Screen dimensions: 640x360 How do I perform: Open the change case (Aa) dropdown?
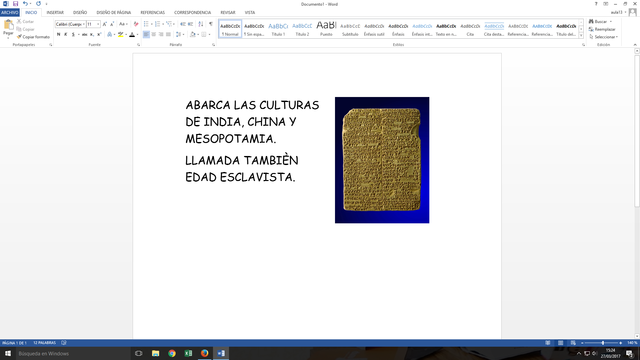point(122,24)
